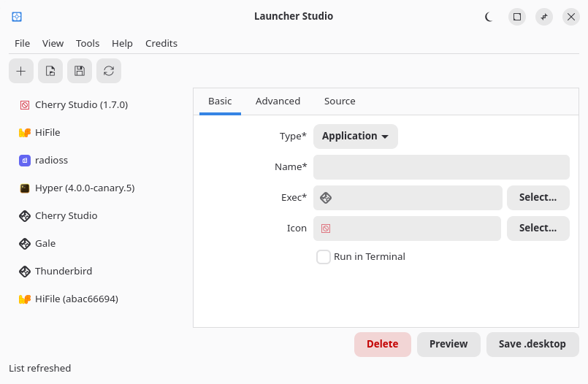
Task: Focus the Icon path input field
Action: 408,229
